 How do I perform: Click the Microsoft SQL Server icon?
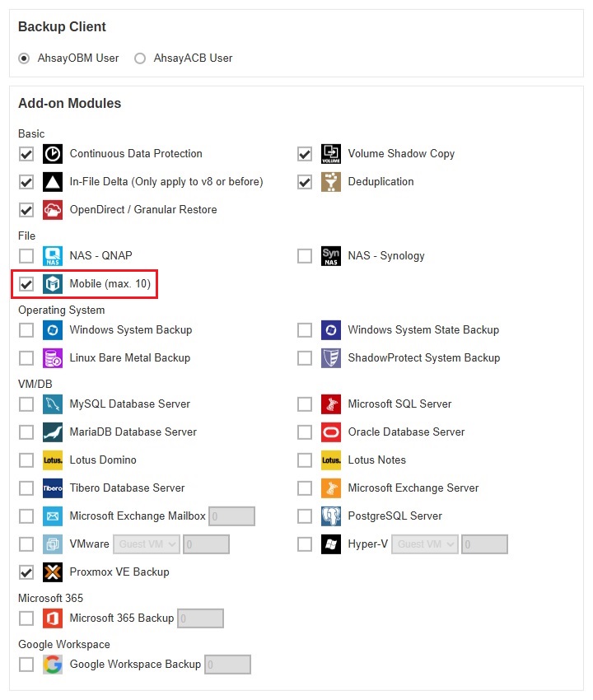331,404
